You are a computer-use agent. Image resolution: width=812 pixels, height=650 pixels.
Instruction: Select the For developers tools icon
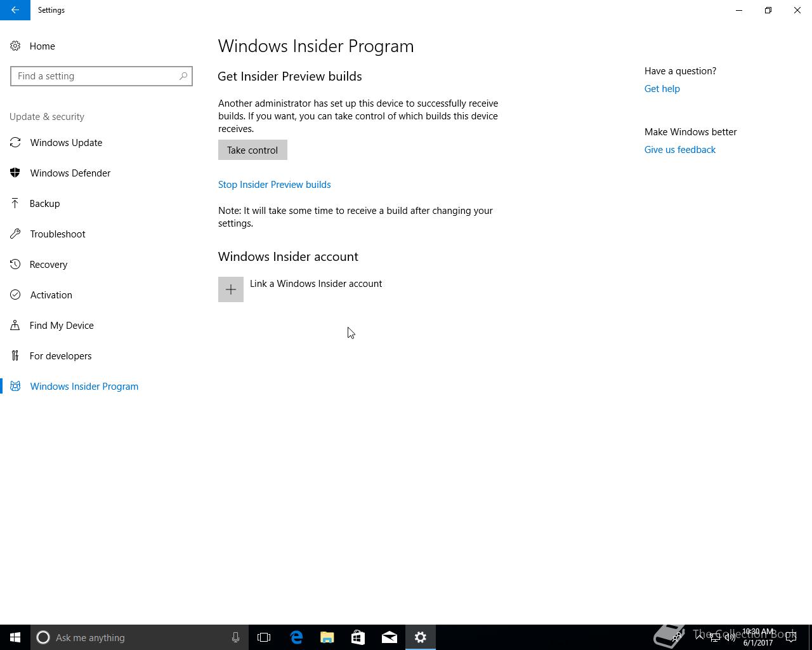15,356
